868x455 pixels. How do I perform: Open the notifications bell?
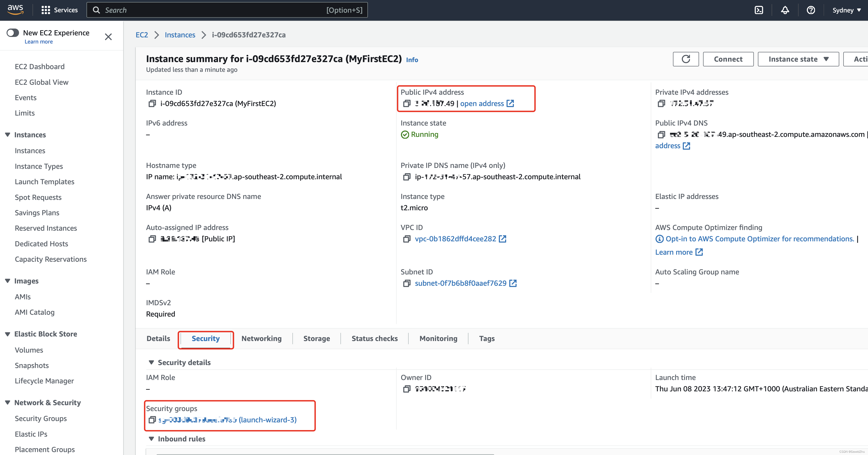tap(785, 10)
